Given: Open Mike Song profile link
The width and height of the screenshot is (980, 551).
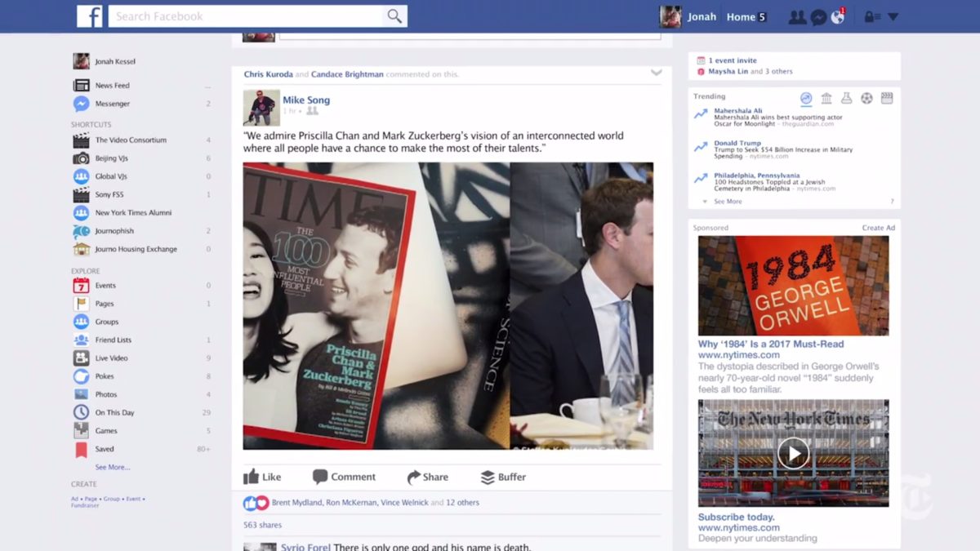Looking at the screenshot, I should (306, 100).
